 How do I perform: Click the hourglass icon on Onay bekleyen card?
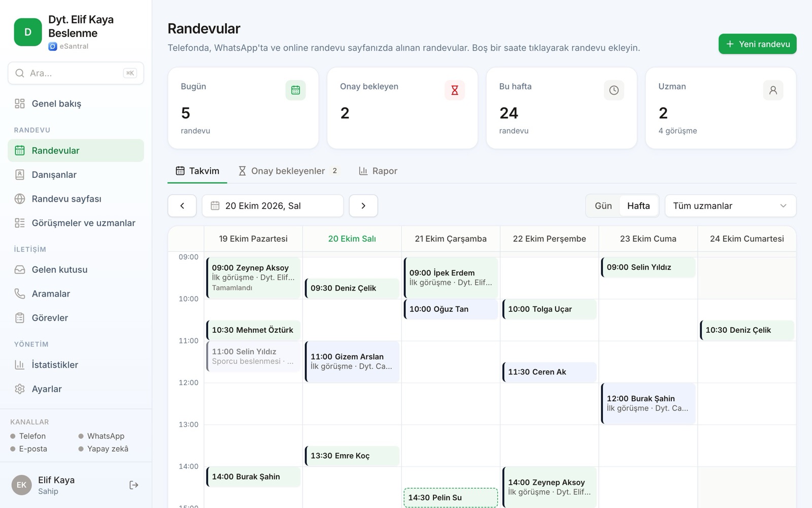[x=455, y=90]
